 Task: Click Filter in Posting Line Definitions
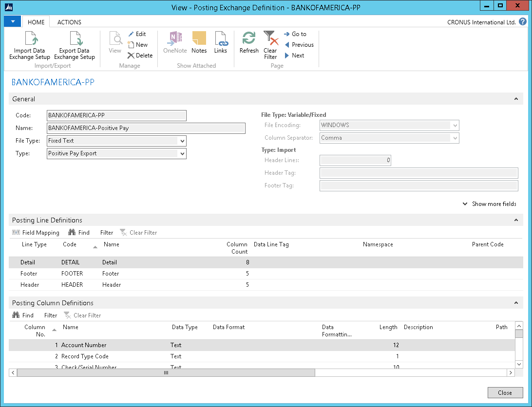(107, 232)
